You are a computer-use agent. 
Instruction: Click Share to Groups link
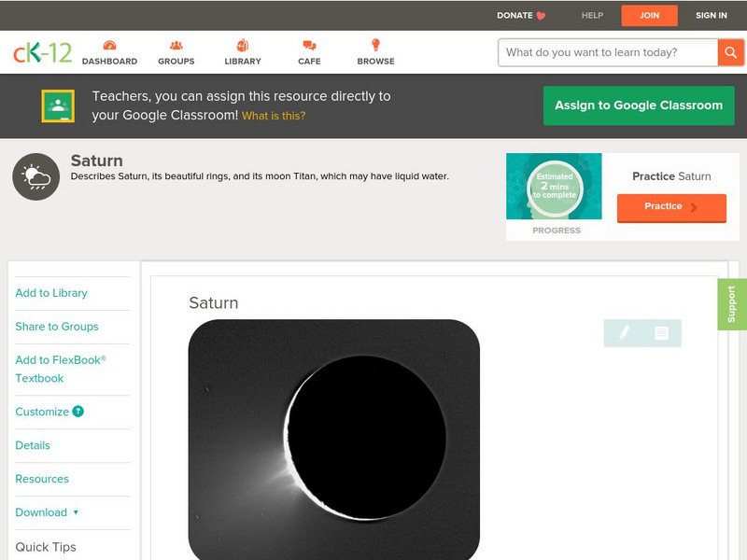point(57,327)
